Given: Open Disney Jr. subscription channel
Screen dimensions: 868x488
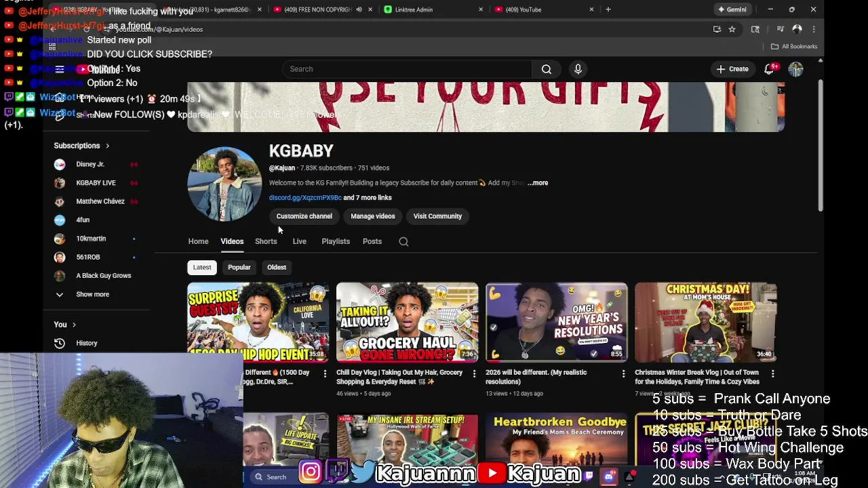Looking at the screenshot, I should pyautogui.click(x=90, y=164).
